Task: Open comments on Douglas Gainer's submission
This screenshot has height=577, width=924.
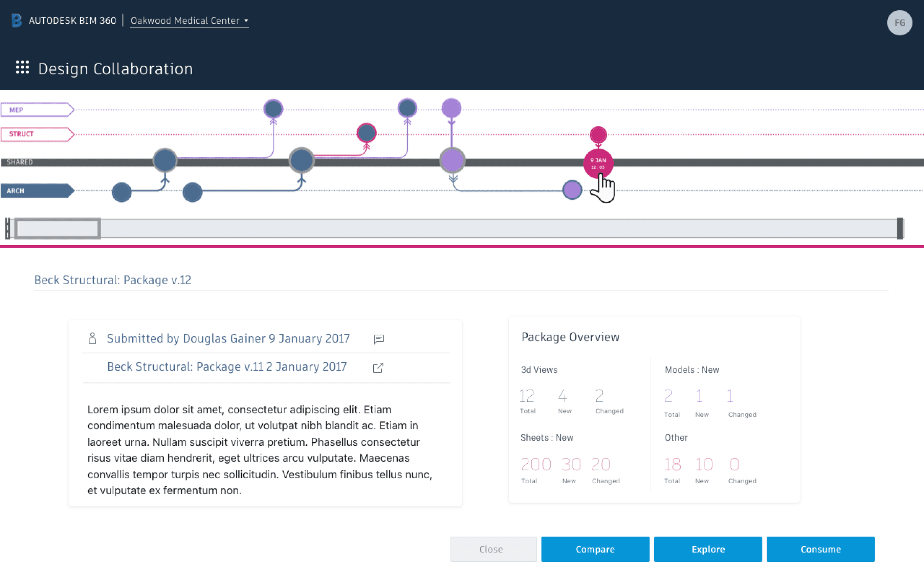Action: pos(379,339)
